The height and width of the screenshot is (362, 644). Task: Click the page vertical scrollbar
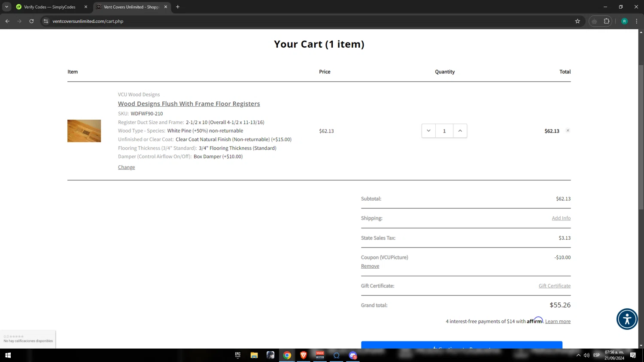click(x=641, y=137)
